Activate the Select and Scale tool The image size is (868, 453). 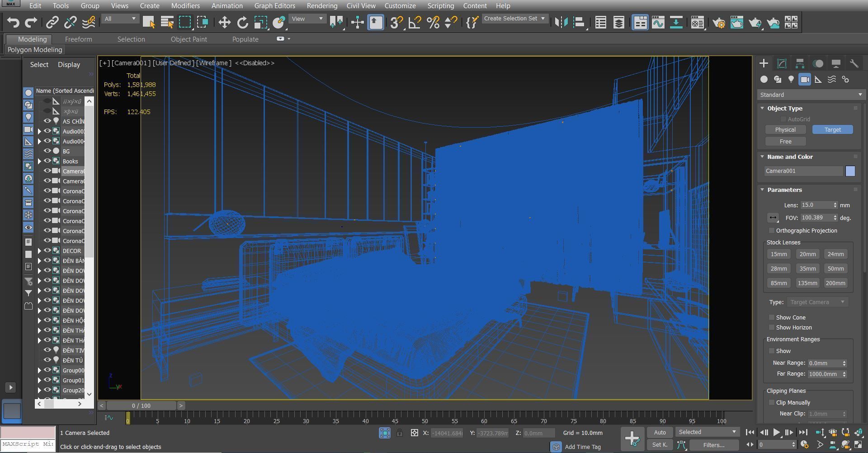(x=261, y=22)
